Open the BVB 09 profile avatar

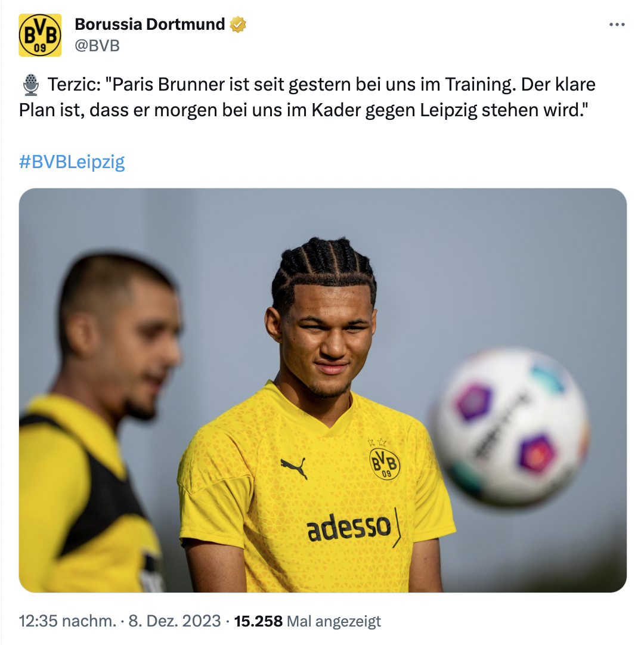pyautogui.click(x=40, y=35)
